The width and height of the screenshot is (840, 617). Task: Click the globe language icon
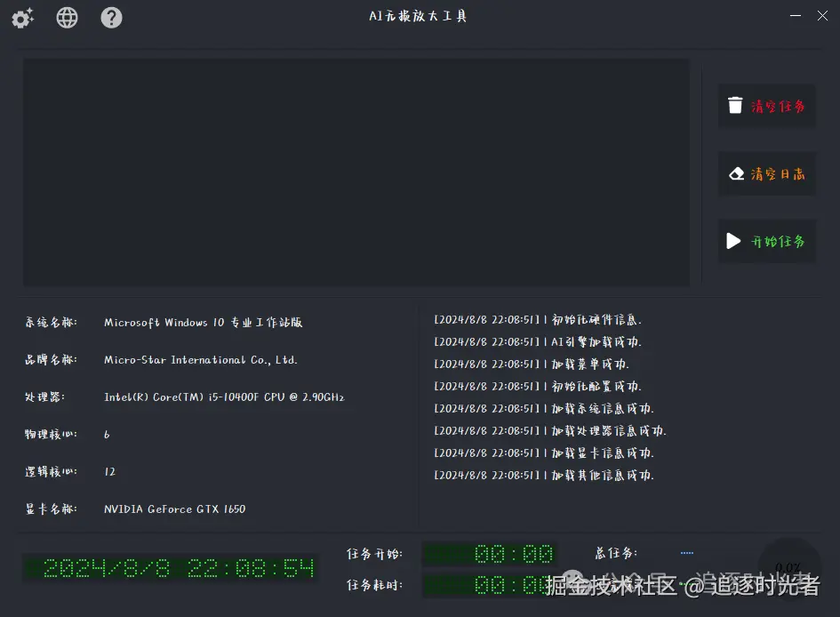click(67, 18)
